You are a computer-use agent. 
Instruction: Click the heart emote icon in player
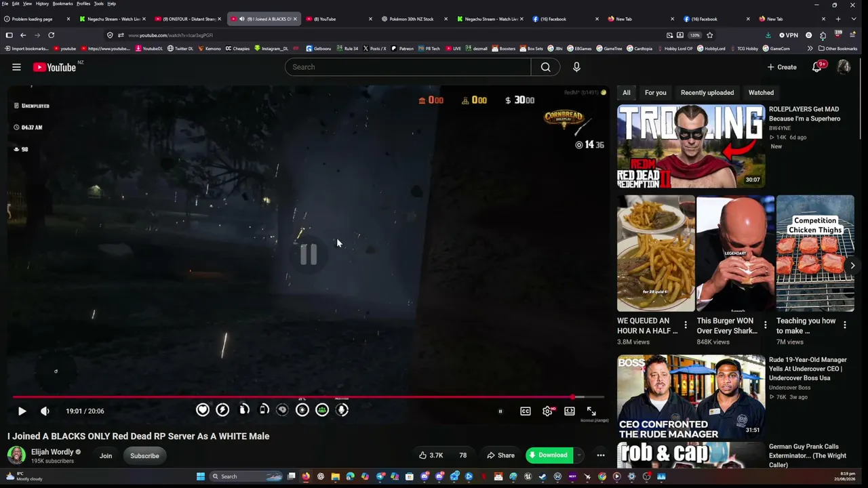203,409
